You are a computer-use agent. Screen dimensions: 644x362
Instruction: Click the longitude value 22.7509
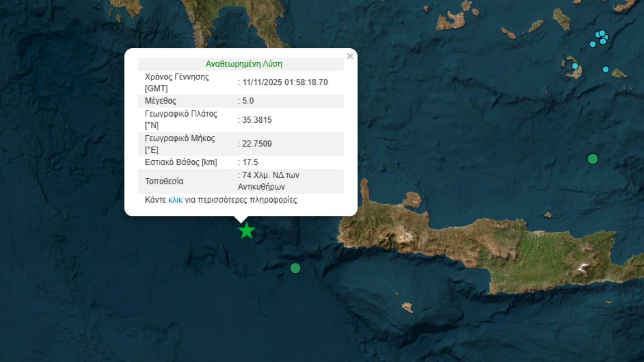(x=257, y=144)
